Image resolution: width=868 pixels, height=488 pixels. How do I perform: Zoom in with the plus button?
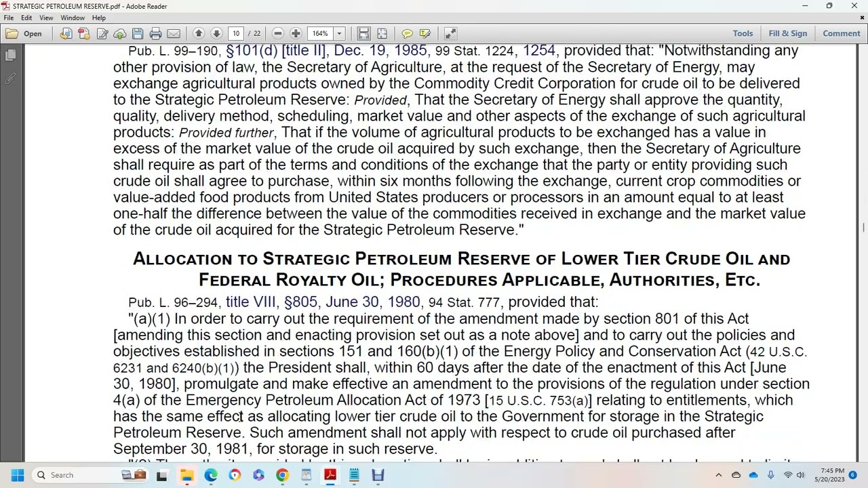296,33
